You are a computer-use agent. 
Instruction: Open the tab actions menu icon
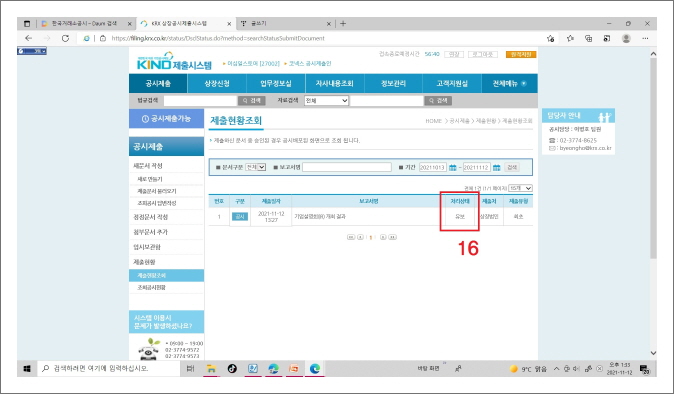coord(27,24)
